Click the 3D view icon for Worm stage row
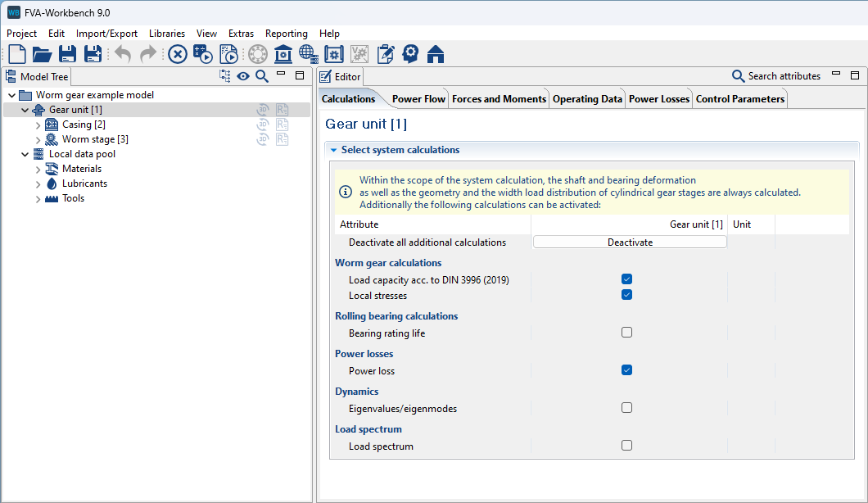 coord(264,139)
